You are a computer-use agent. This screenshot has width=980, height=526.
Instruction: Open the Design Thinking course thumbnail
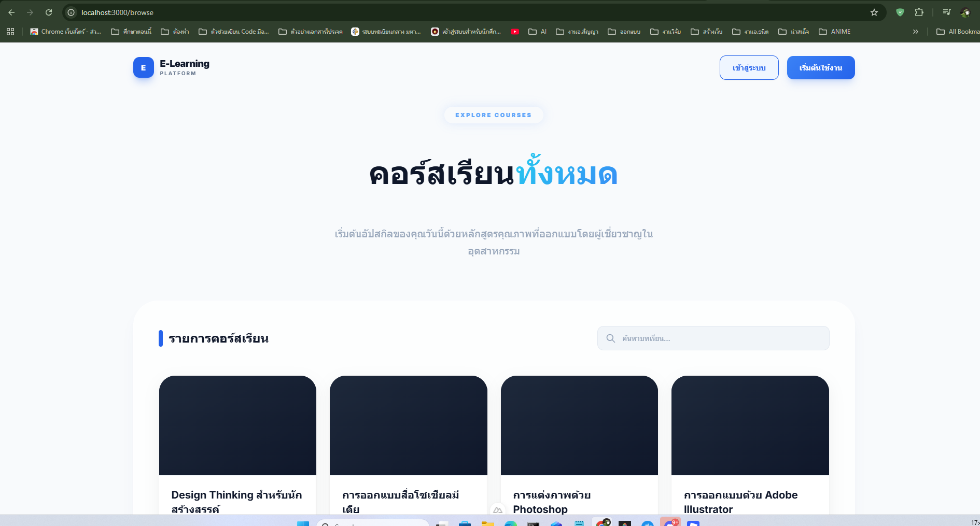[237, 425]
